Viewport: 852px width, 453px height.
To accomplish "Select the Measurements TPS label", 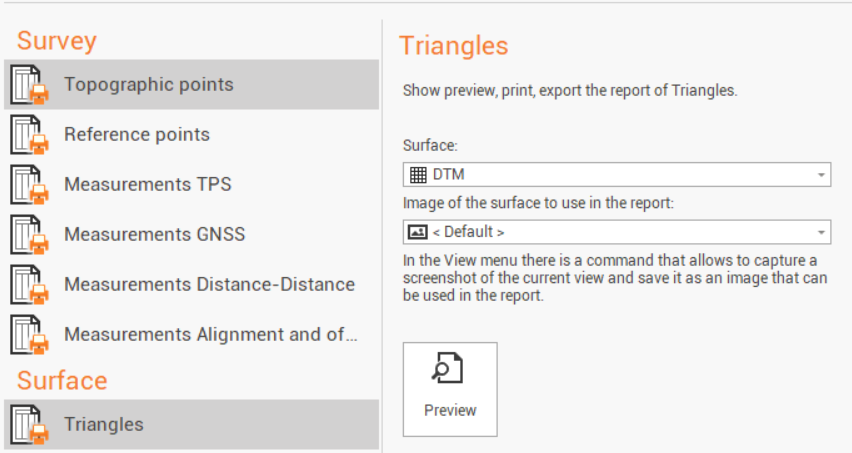I will pyautogui.click(x=148, y=185).
